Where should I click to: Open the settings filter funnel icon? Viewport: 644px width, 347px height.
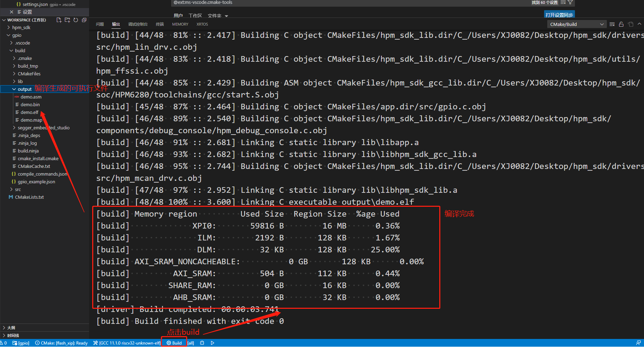click(570, 2)
